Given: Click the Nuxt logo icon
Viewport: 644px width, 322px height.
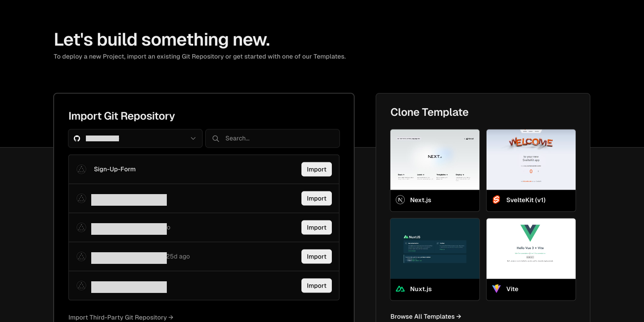Looking at the screenshot, I should pos(400,289).
